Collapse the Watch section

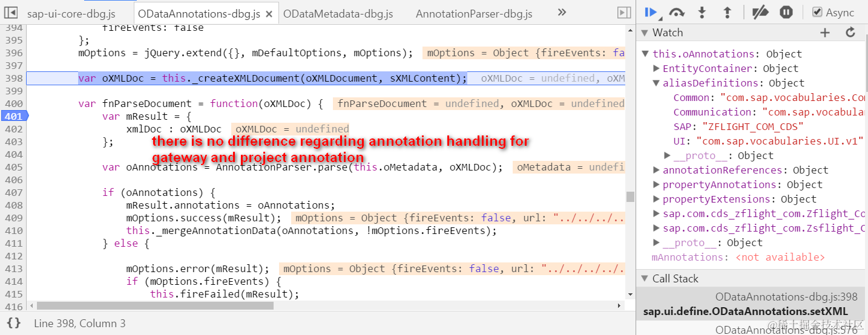644,33
